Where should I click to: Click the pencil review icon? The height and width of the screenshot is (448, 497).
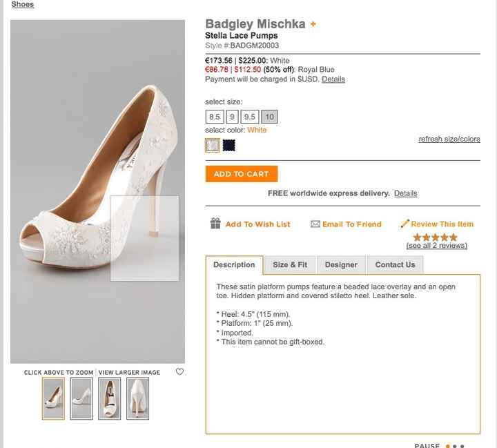405,224
